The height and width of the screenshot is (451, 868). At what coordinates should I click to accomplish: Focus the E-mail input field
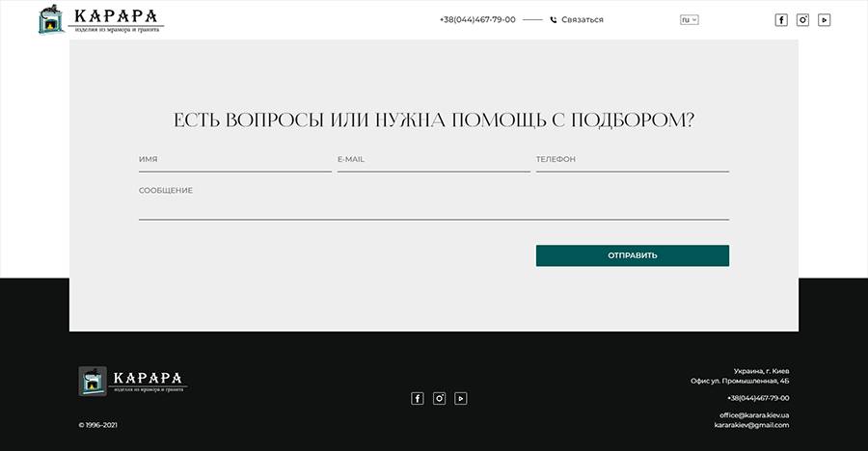pyautogui.click(x=433, y=160)
